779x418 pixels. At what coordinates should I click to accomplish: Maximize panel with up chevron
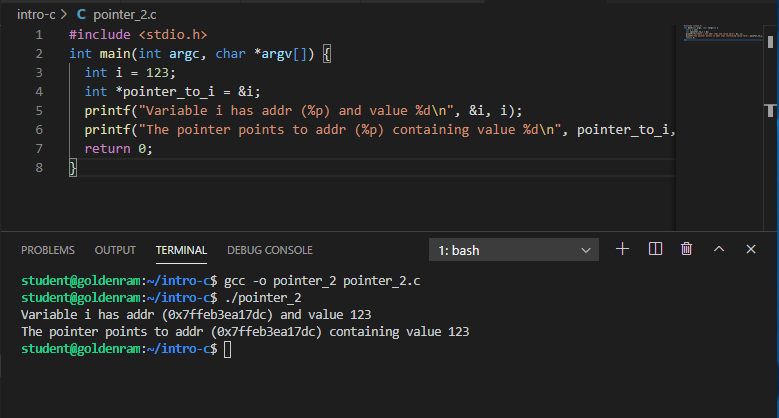click(719, 249)
